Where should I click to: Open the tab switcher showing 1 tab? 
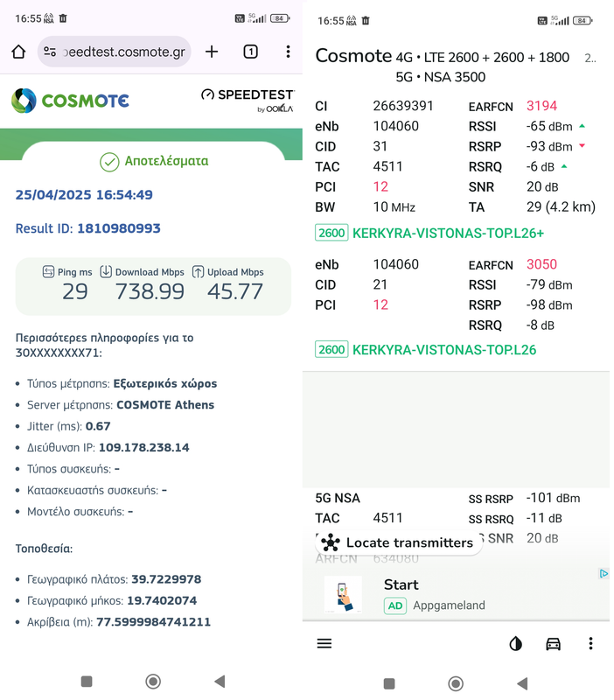[250, 52]
